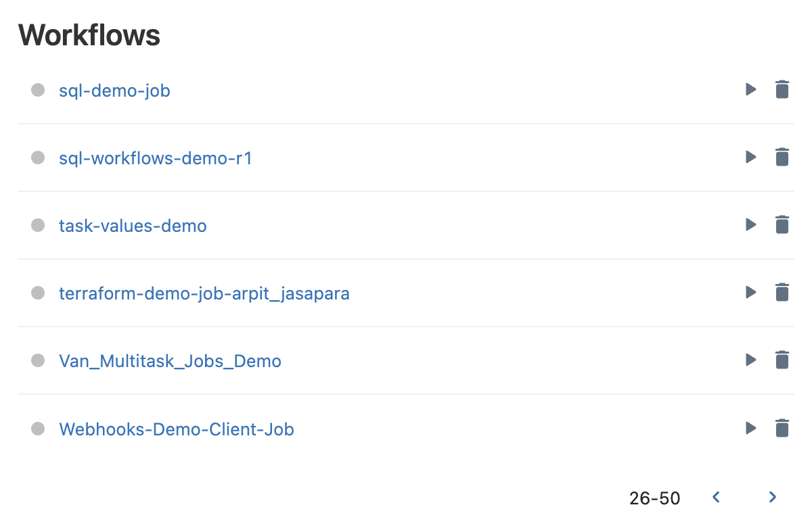Go to the next page of workflows

(x=773, y=498)
